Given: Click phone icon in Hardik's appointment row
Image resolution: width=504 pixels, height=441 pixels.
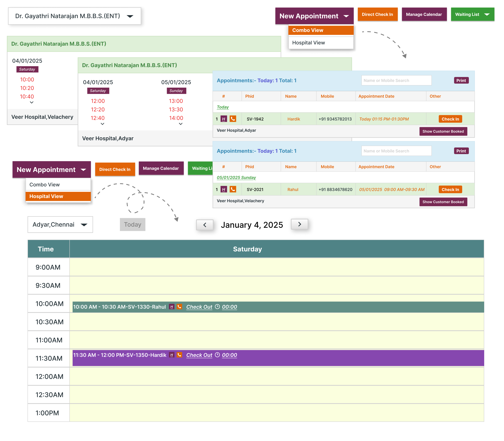Looking at the screenshot, I should pyautogui.click(x=233, y=119).
